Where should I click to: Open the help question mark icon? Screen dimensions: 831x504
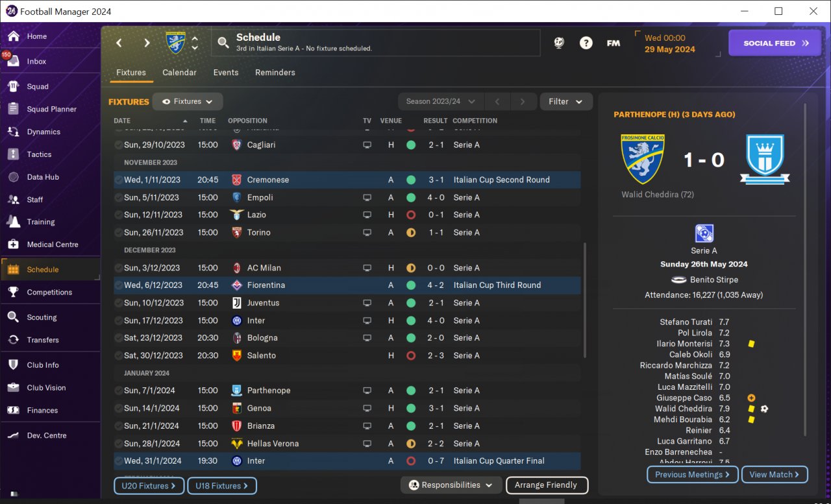(586, 43)
